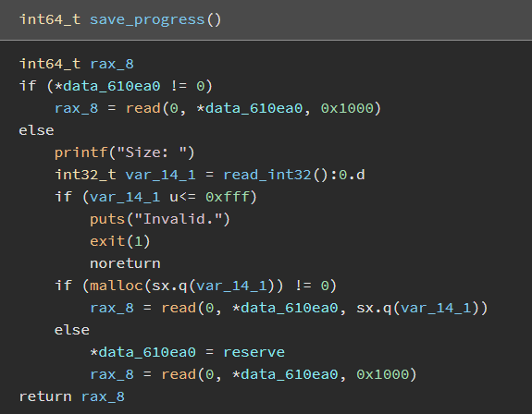
Task: Select the printf call symbol
Action: coord(80,152)
